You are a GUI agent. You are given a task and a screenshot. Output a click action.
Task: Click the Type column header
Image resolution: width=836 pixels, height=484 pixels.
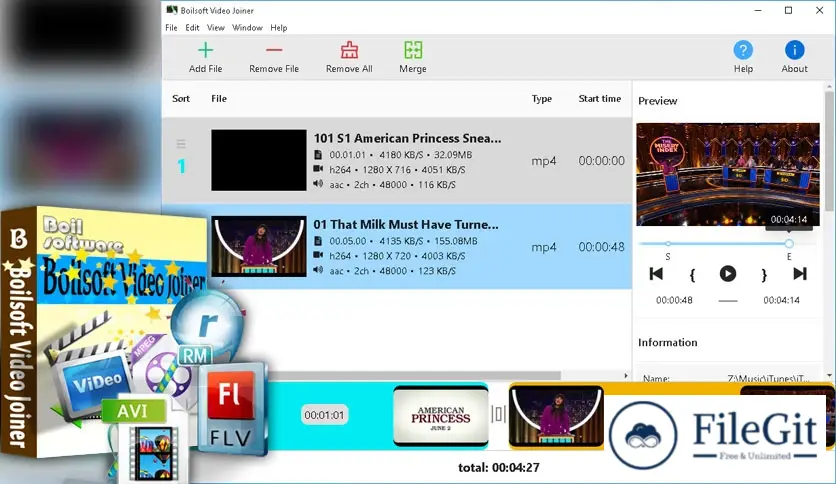point(542,99)
